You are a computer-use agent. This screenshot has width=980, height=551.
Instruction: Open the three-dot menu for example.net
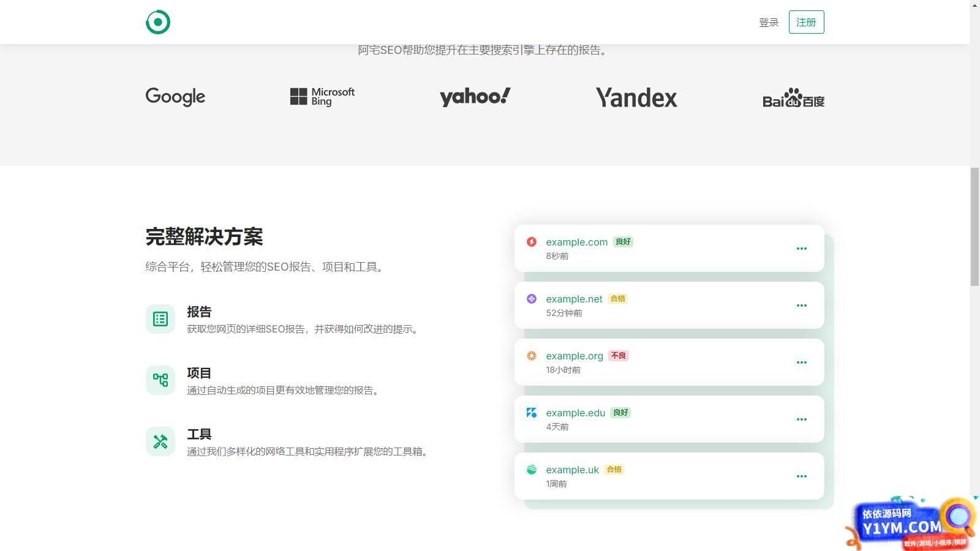(x=801, y=305)
